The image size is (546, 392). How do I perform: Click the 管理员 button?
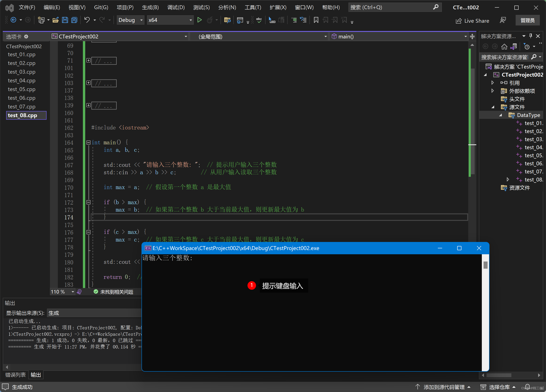tap(527, 20)
